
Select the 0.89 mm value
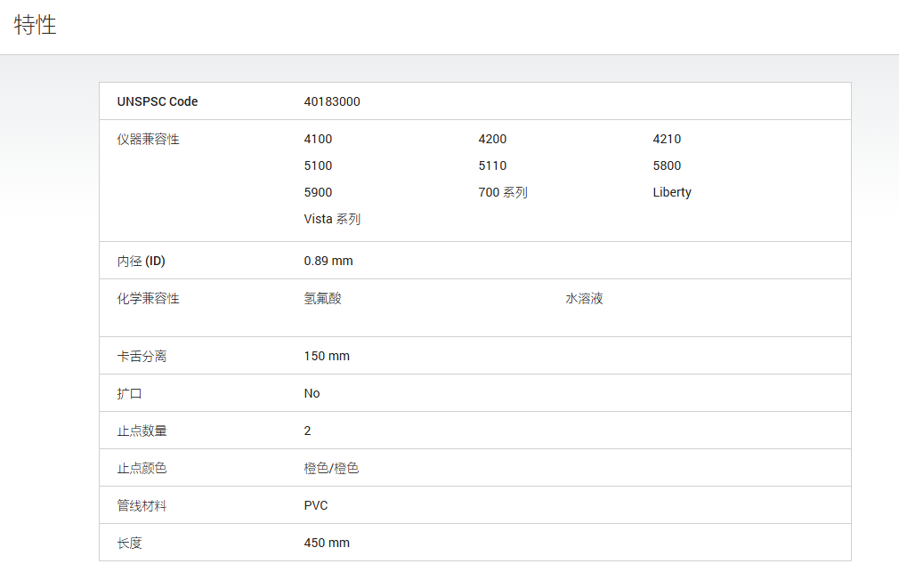(328, 261)
